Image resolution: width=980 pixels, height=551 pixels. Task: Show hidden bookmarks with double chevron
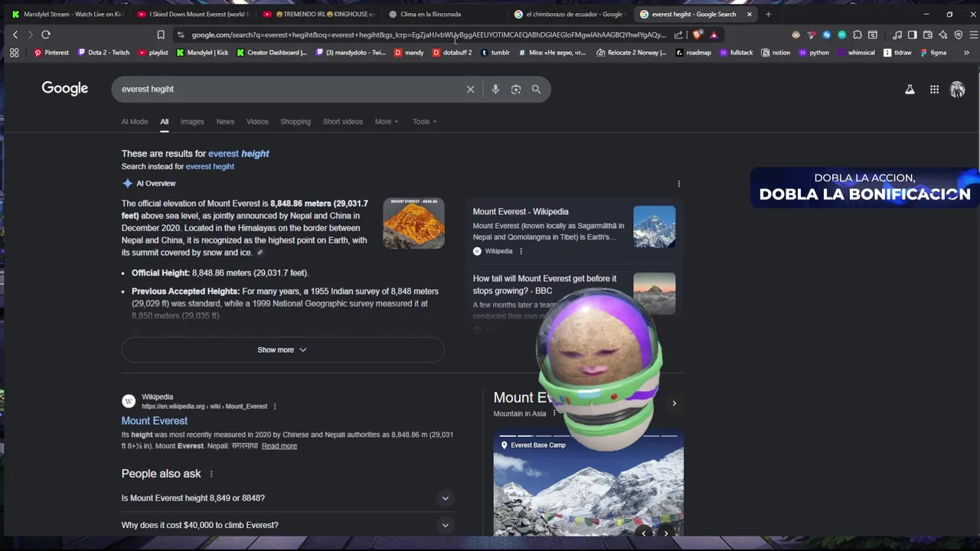966,53
